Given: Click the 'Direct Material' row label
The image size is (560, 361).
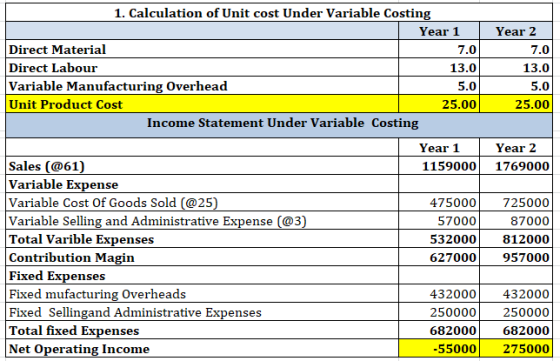Looking at the screenshot, I should [57, 50].
